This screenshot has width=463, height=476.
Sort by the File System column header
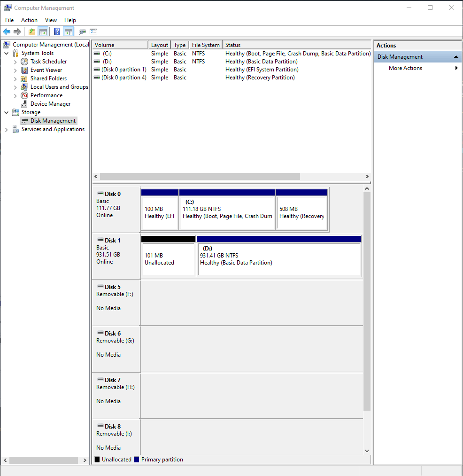point(206,45)
